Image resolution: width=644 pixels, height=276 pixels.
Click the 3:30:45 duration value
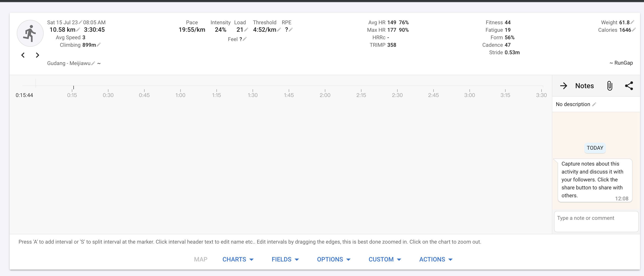tap(94, 30)
